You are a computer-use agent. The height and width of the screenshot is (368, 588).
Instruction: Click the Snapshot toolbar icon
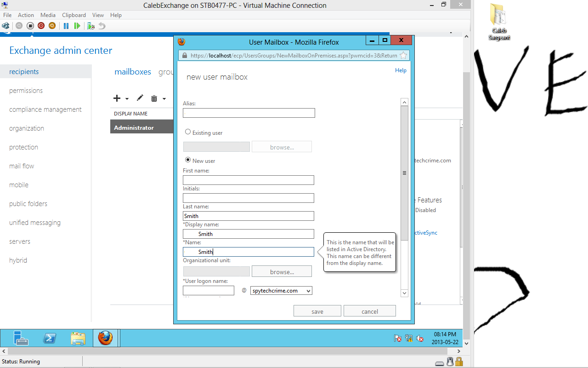tap(91, 26)
